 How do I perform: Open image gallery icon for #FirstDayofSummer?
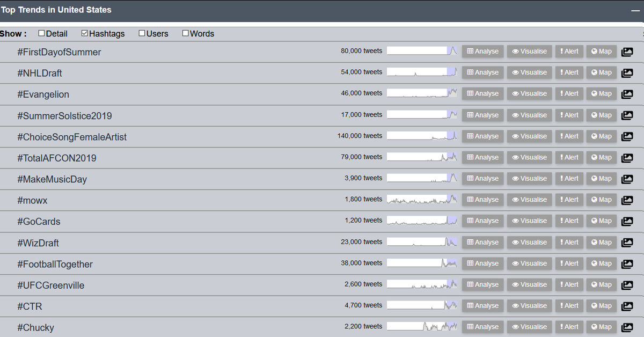627,52
